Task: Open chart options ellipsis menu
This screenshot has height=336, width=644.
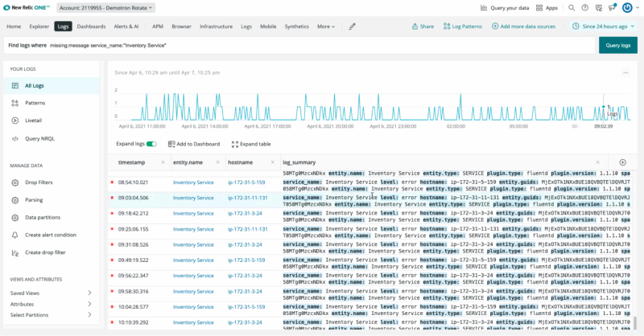Action: point(625,72)
